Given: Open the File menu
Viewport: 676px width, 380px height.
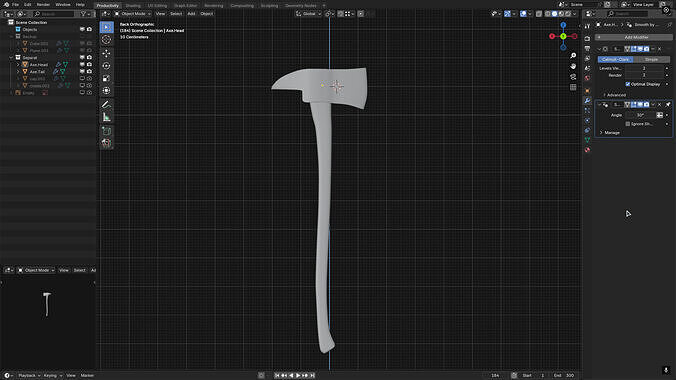Looking at the screenshot, I should pos(15,4).
